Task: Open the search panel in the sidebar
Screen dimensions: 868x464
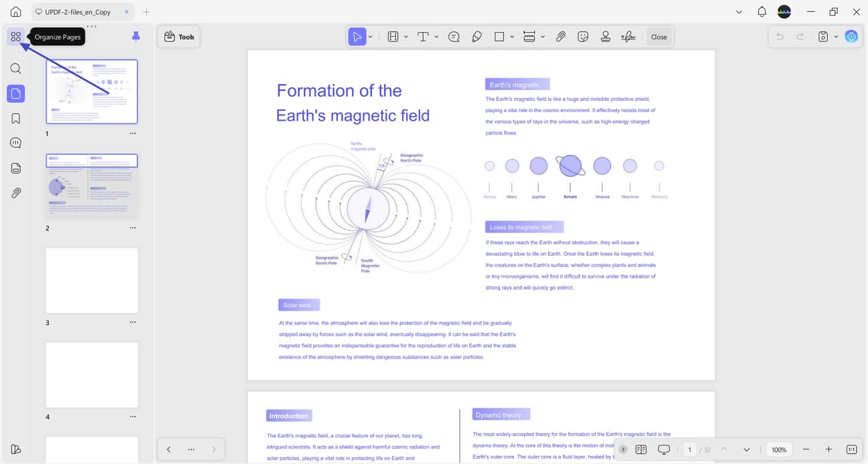Action: click(x=15, y=68)
